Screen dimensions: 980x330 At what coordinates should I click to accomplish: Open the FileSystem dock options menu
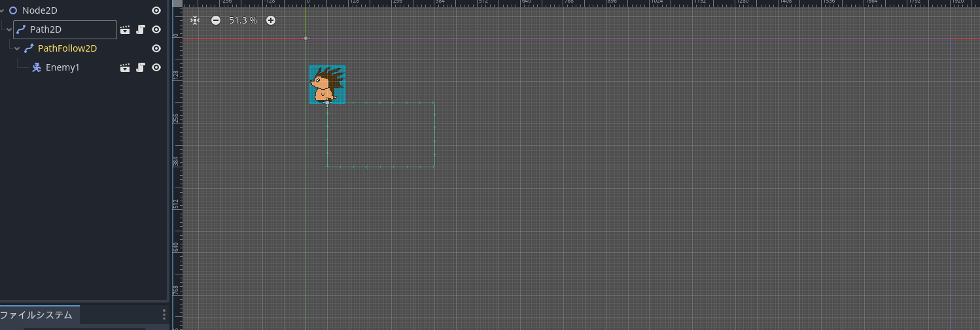point(164,315)
